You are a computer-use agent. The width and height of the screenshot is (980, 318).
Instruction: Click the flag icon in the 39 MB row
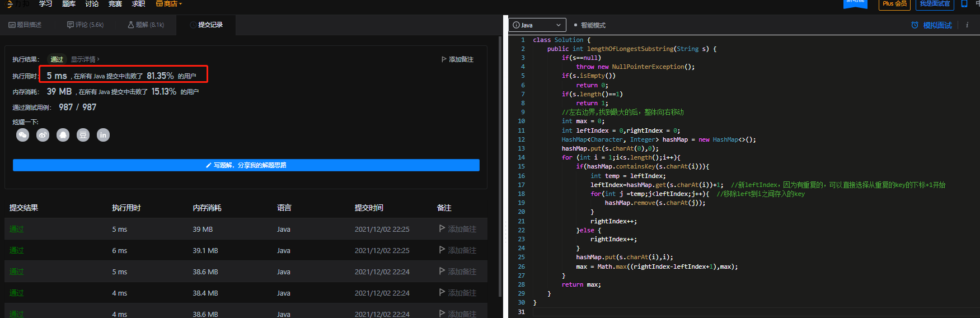(x=442, y=229)
